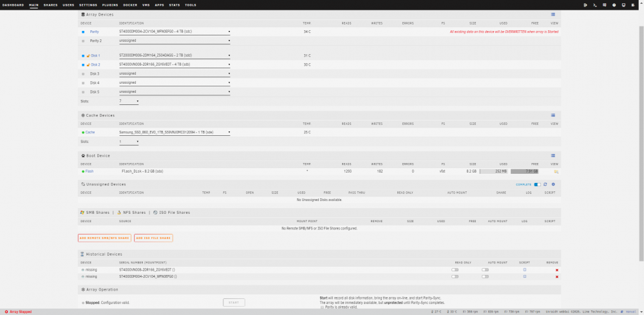Open the Users tab
Viewport: 644px width, 315px height.
(x=69, y=5)
